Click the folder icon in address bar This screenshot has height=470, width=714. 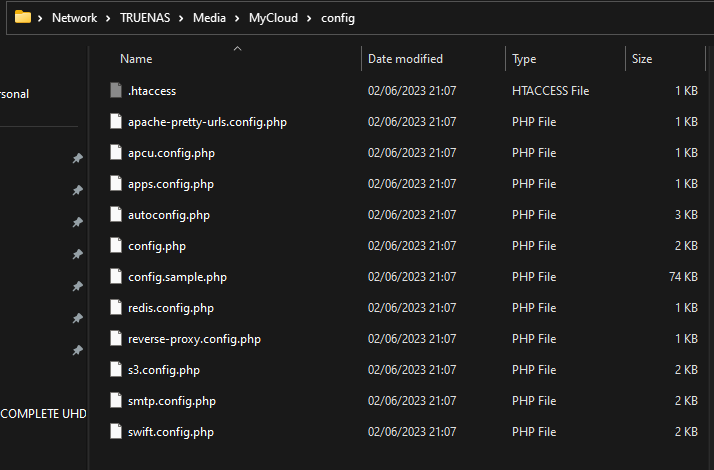pos(23,17)
